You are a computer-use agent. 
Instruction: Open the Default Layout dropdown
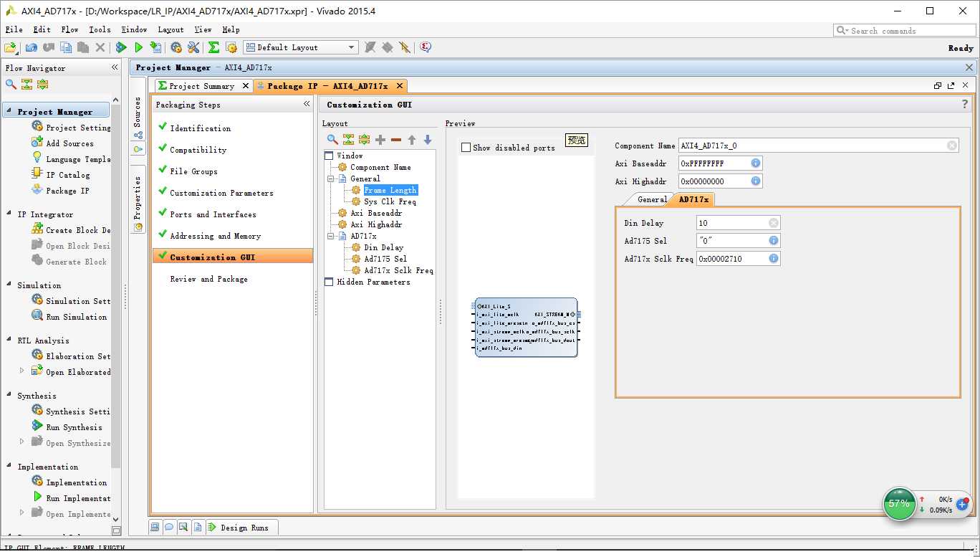tap(300, 47)
